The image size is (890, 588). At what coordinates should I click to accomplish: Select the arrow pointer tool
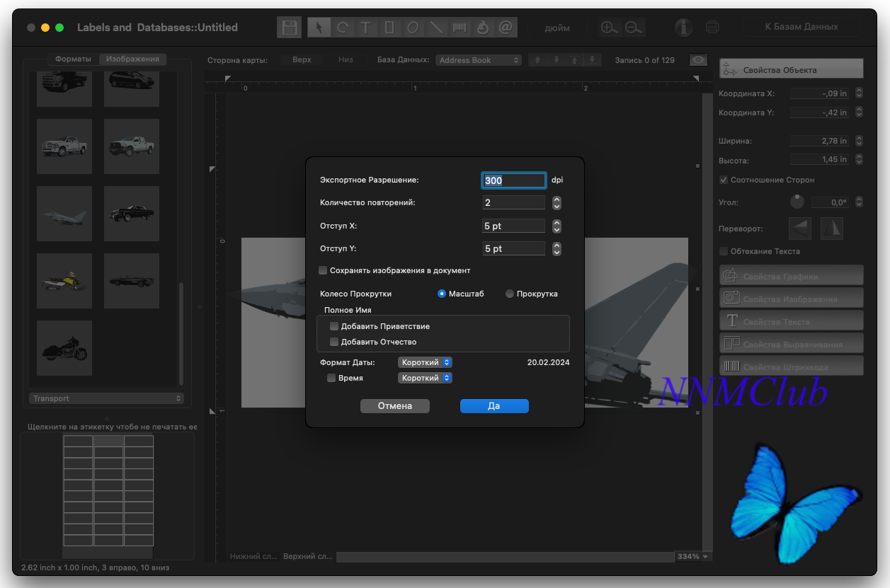coord(319,28)
